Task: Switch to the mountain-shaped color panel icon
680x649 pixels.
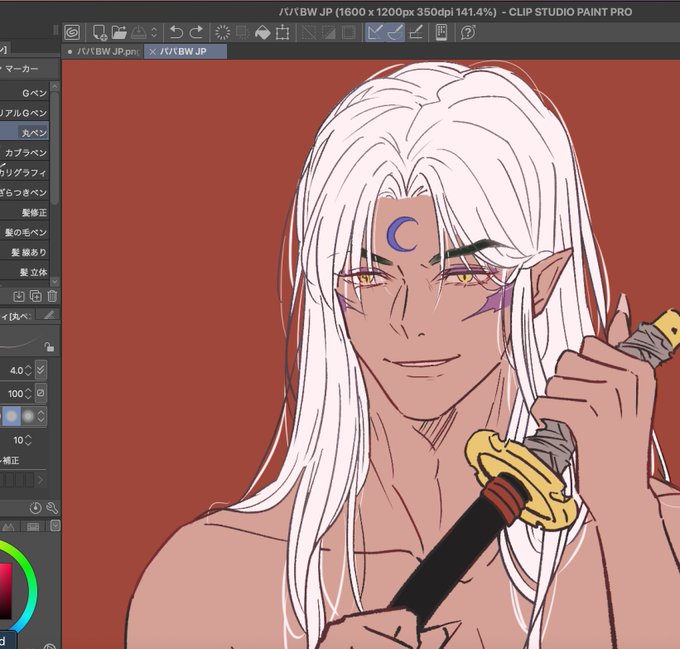Action: (9, 527)
